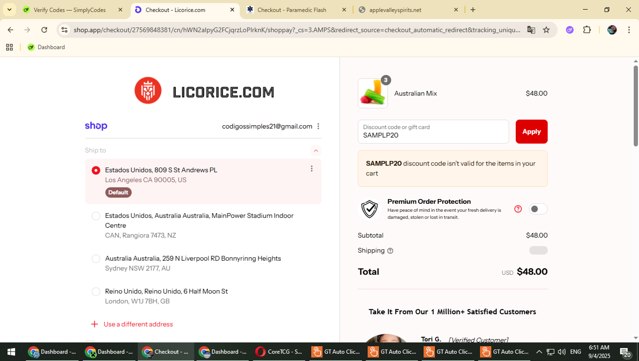Screen dimensions: 639x361
Task: Click the browser forward arrow
Action: (x=27, y=30)
